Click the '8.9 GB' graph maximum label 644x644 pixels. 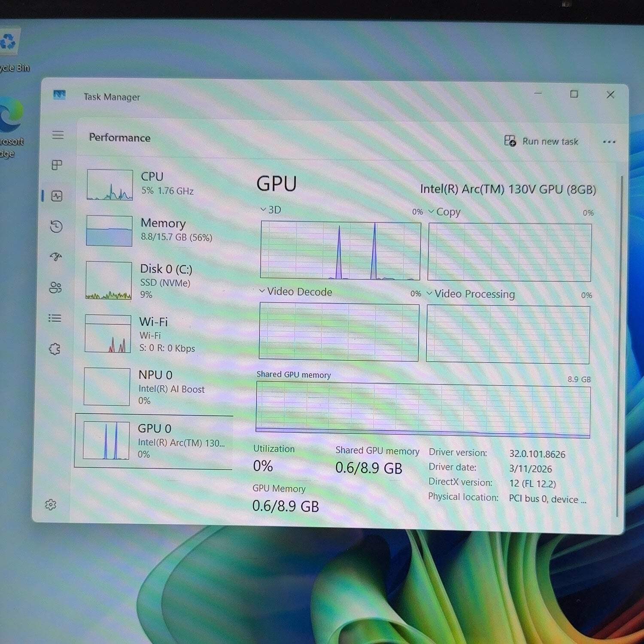click(x=579, y=379)
